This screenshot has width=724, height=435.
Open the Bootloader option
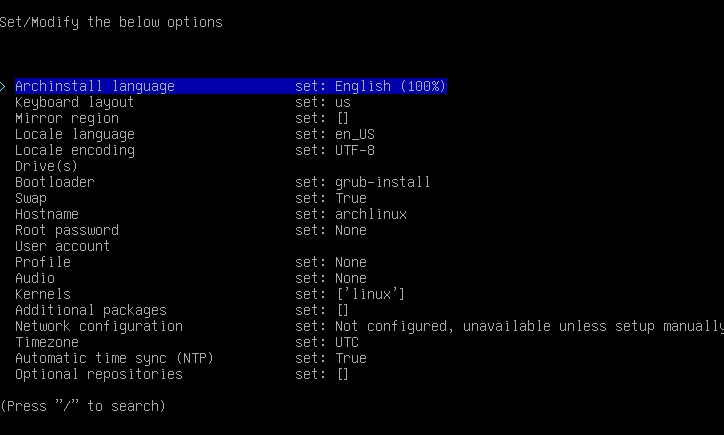pyautogui.click(x=55, y=182)
